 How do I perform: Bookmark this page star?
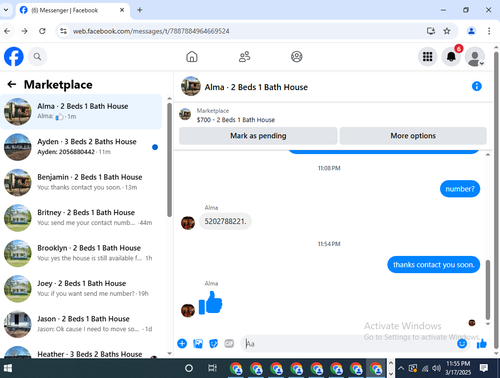(x=447, y=31)
